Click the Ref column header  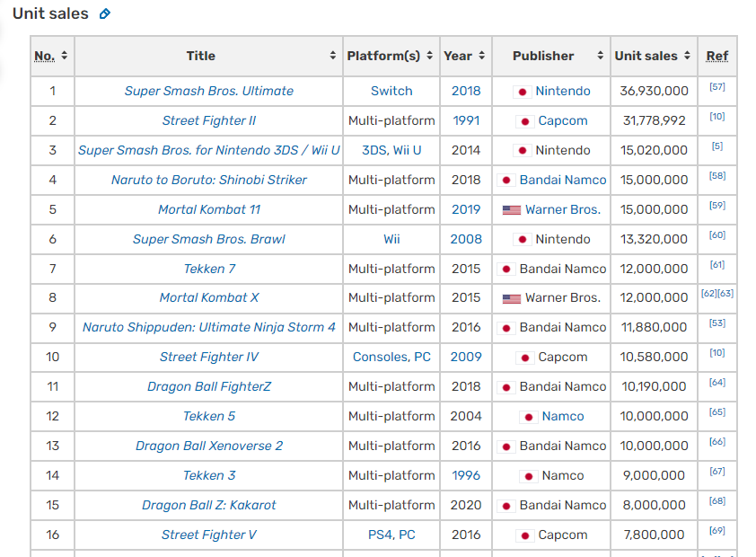tap(717, 56)
